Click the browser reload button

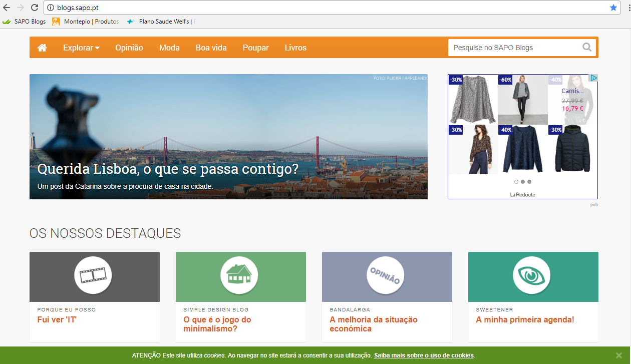click(x=35, y=8)
